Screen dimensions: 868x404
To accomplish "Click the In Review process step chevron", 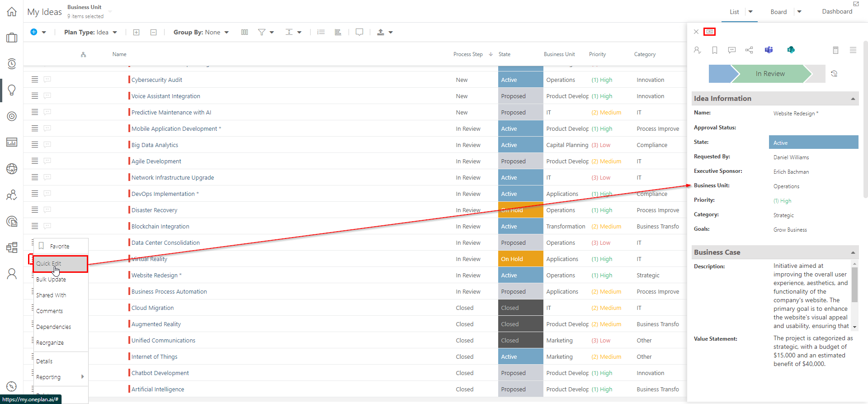I will pos(770,74).
